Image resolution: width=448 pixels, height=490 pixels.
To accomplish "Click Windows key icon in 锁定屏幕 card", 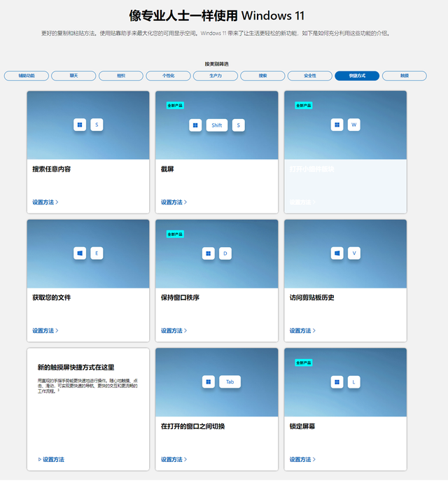I will point(337,382).
